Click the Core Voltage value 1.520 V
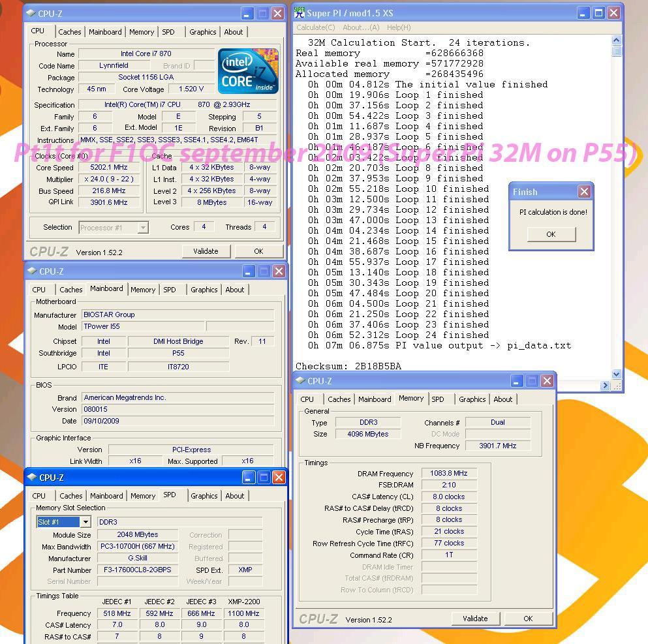Screen dimensions: 648x644 tap(191, 89)
